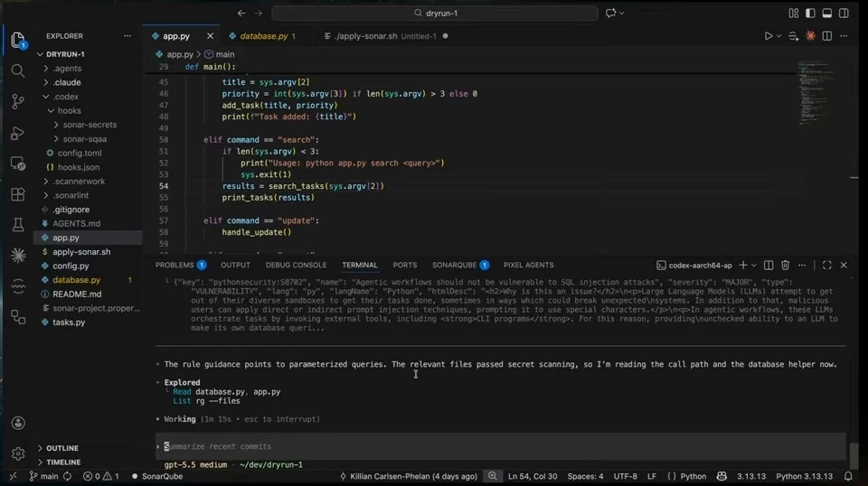
Task: Click the Run Python File play button
Action: click(769, 36)
